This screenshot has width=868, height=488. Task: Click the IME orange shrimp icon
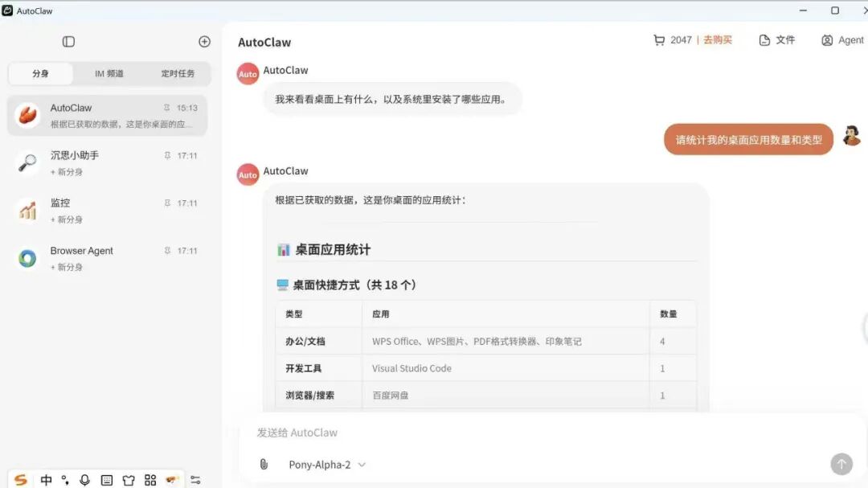pyautogui.click(x=172, y=480)
